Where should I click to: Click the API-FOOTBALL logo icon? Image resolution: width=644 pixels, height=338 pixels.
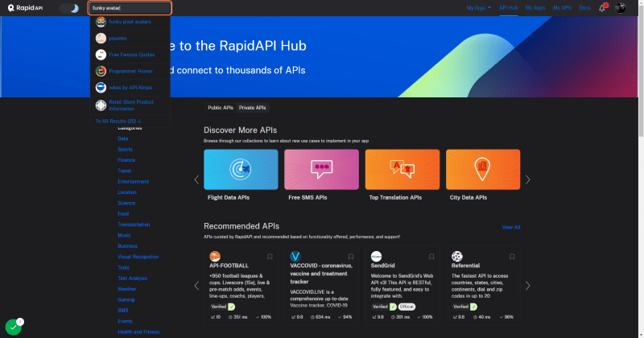point(215,256)
